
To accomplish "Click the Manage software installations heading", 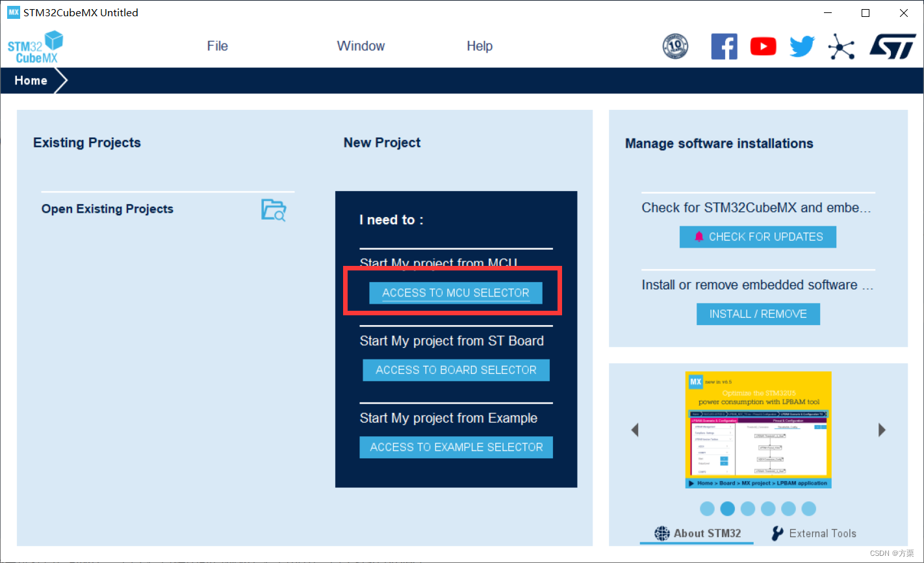I will (719, 144).
